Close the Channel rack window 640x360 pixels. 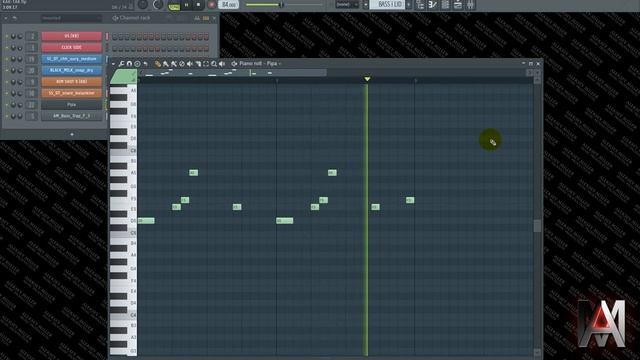214,18
